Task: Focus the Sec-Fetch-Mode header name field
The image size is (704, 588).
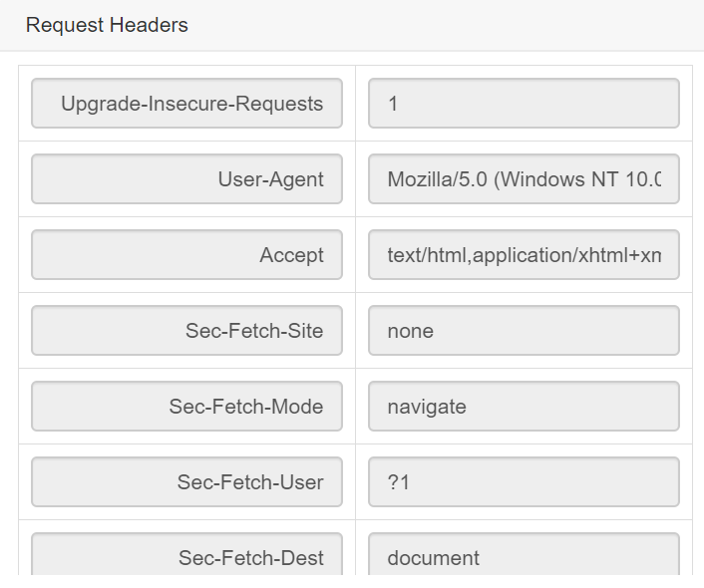Action: click(x=186, y=407)
